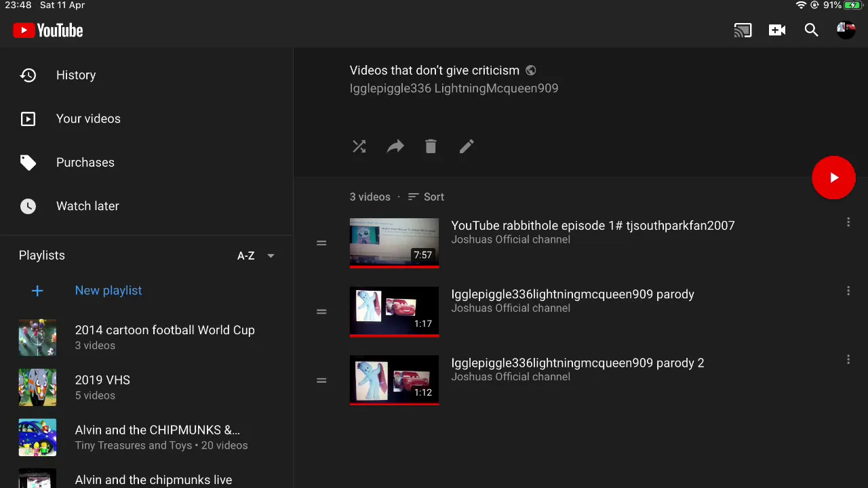Shuffle the playlist
Viewport: 868px width, 488px height.
[x=359, y=146]
